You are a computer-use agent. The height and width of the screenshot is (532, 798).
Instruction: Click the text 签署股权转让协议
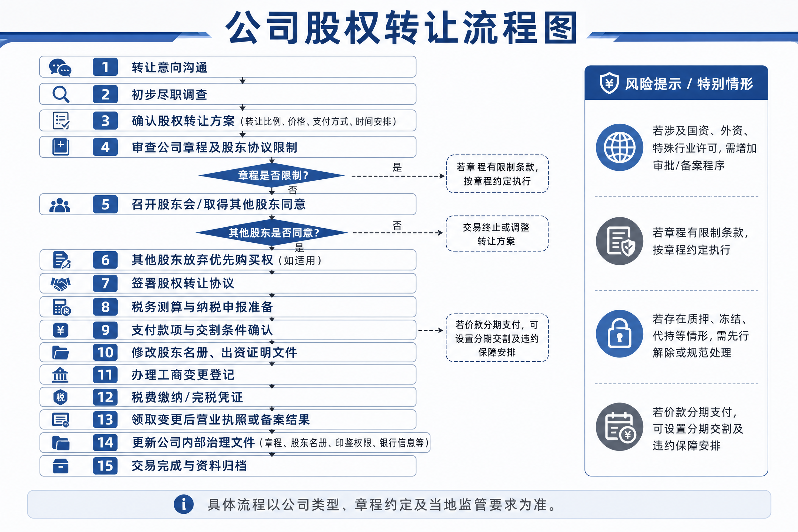click(x=183, y=283)
